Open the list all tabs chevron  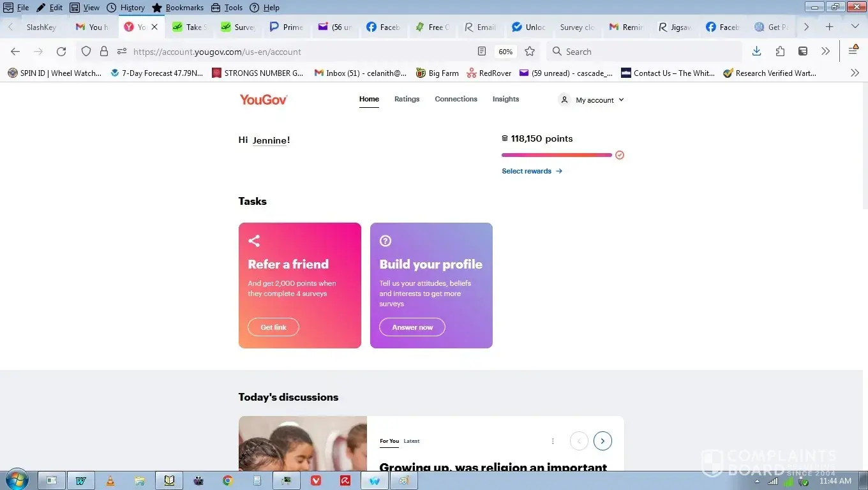(855, 27)
